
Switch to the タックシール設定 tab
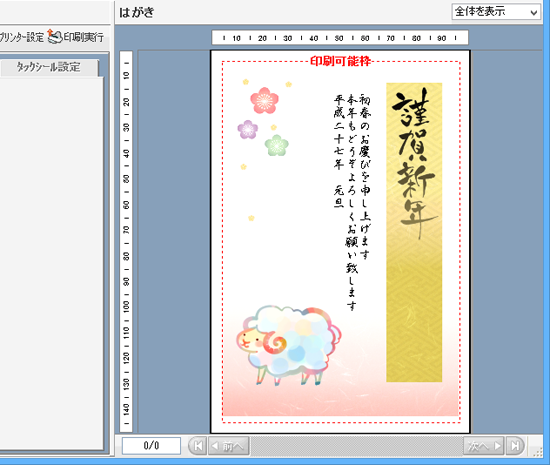tap(49, 67)
